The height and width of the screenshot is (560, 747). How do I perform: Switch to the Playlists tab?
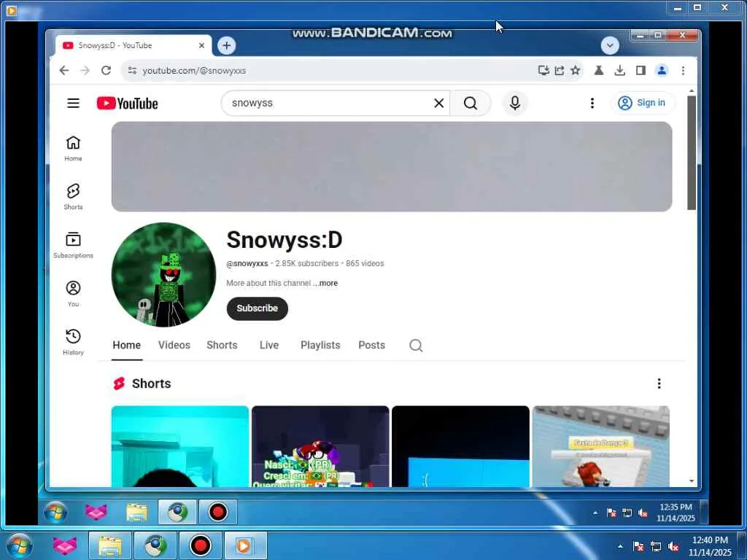click(320, 345)
